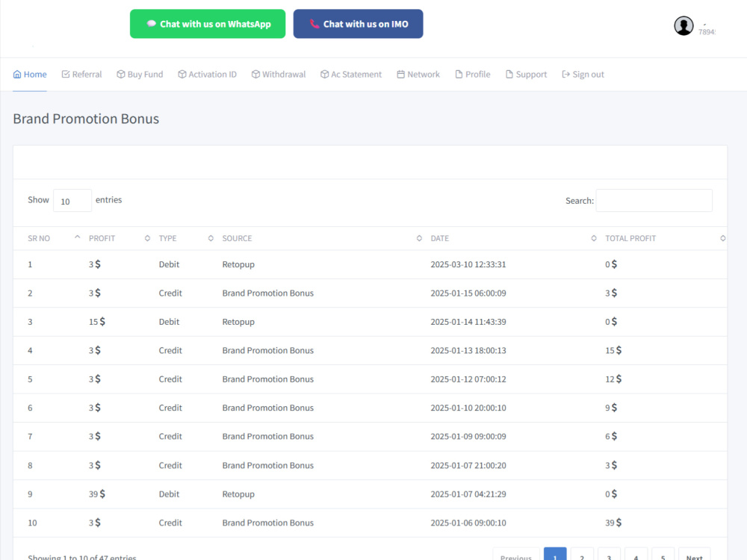Viewport: 747px width, 560px height.
Task: Click the IMO phone icon
Action: [x=314, y=23]
